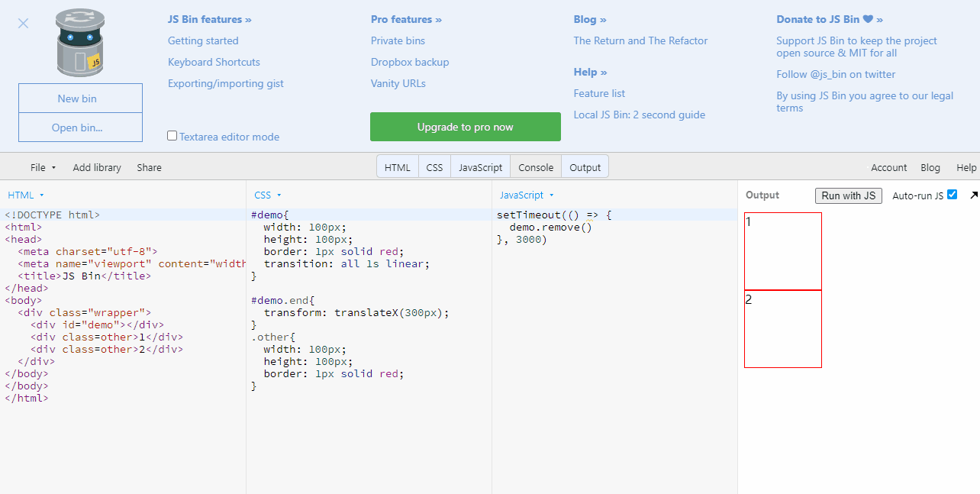Viewport: 980px width, 494px height.
Task: Click Upgrade to pro now button
Action: (x=466, y=127)
